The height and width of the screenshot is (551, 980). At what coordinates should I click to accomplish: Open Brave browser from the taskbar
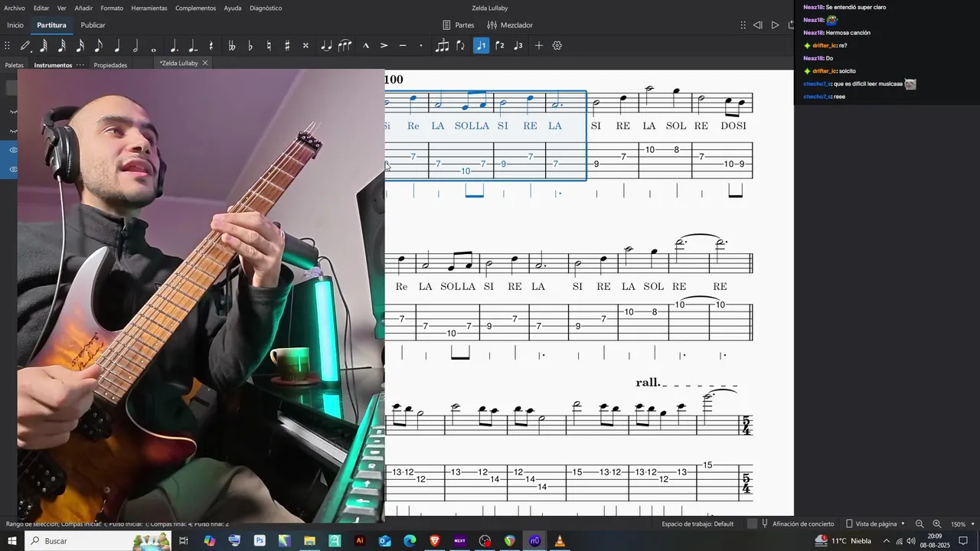point(435,541)
